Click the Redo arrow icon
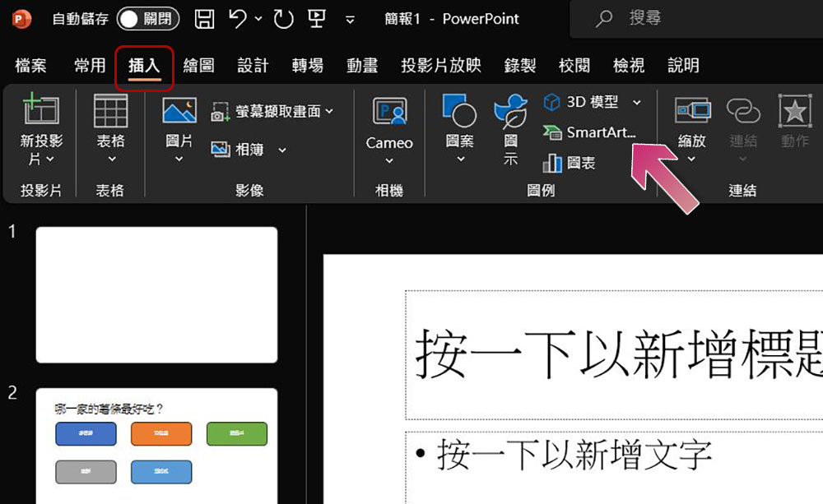Viewport: 823px width, 504px height. tap(283, 19)
